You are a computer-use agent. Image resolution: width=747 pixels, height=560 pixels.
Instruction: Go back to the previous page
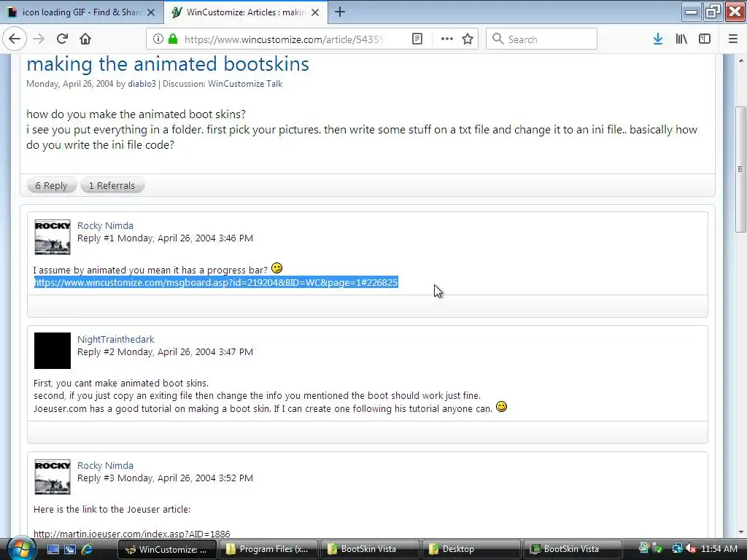point(15,39)
